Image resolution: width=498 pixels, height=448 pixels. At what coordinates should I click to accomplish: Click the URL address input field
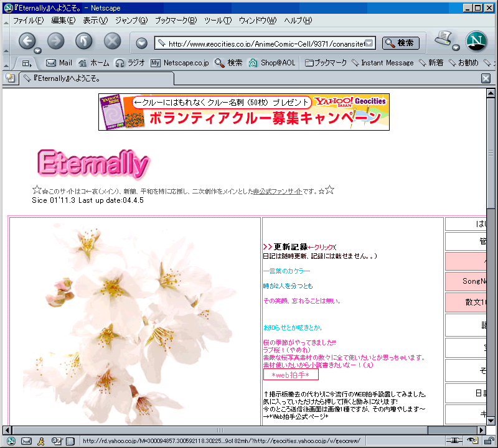[x=265, y=43]
